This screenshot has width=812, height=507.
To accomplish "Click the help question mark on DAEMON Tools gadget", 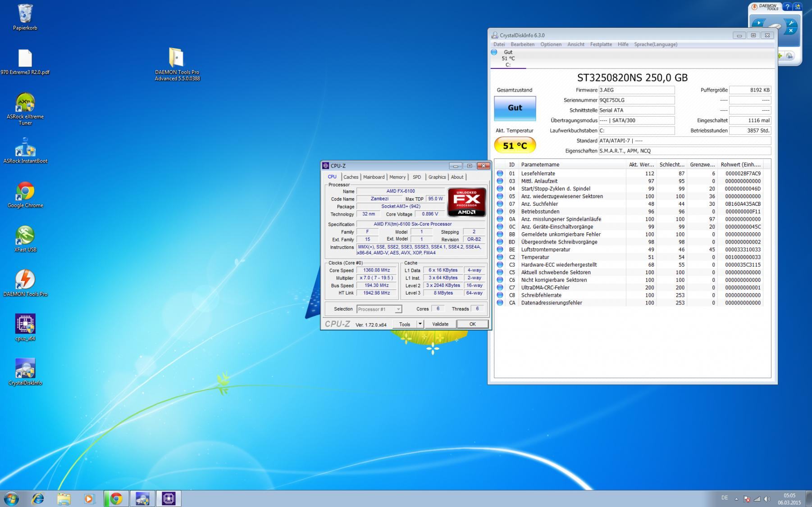I will [787, 7].
